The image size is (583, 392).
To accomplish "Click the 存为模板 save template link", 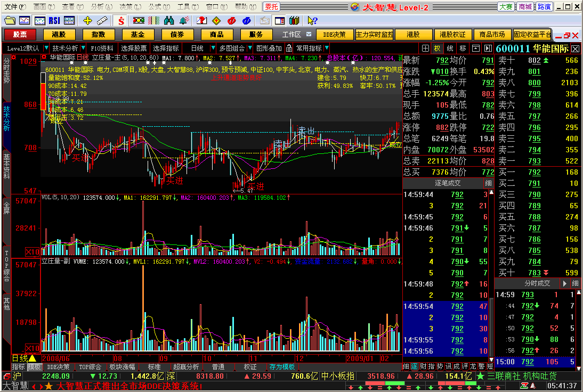I will (282, 367).
